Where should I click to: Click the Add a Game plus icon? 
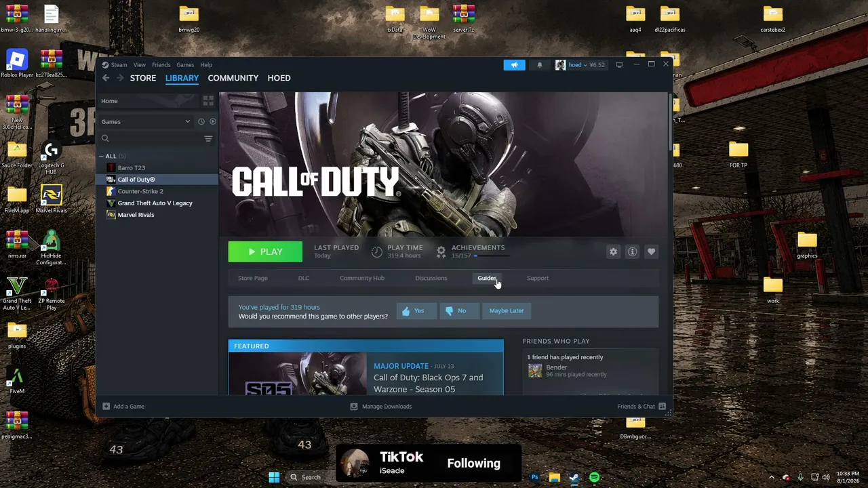click(x=106, y=407)
